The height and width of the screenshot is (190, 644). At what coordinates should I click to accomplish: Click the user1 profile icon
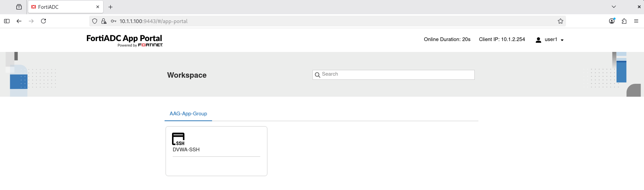538,40
